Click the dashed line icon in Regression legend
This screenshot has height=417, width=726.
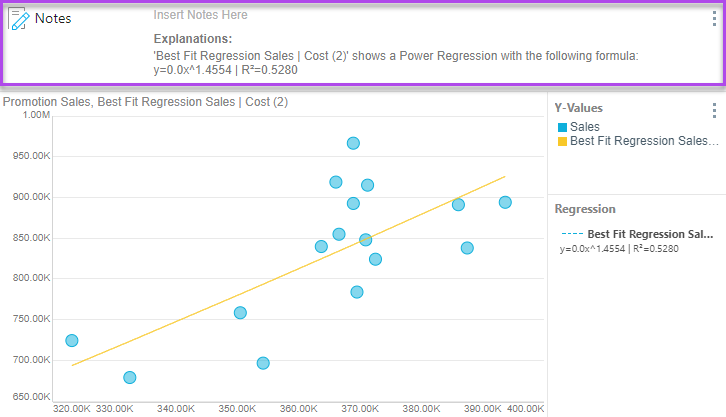coord(571,234)
